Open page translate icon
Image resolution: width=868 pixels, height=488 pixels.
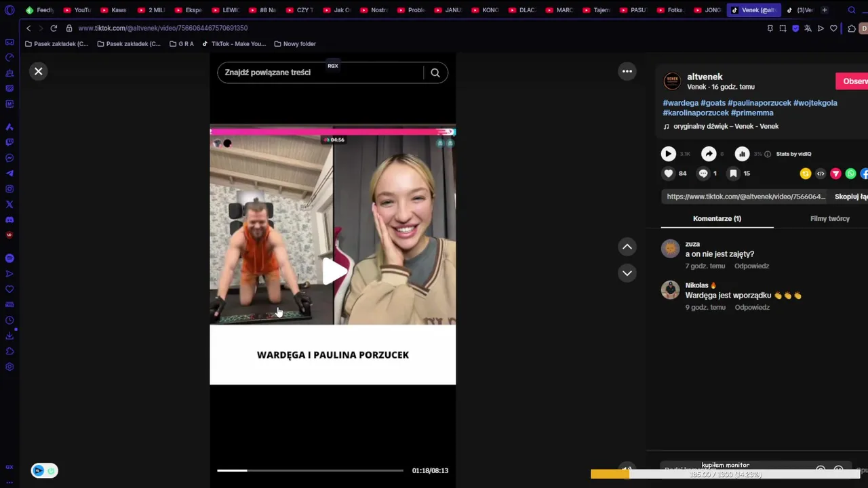(x=808, y=28)
